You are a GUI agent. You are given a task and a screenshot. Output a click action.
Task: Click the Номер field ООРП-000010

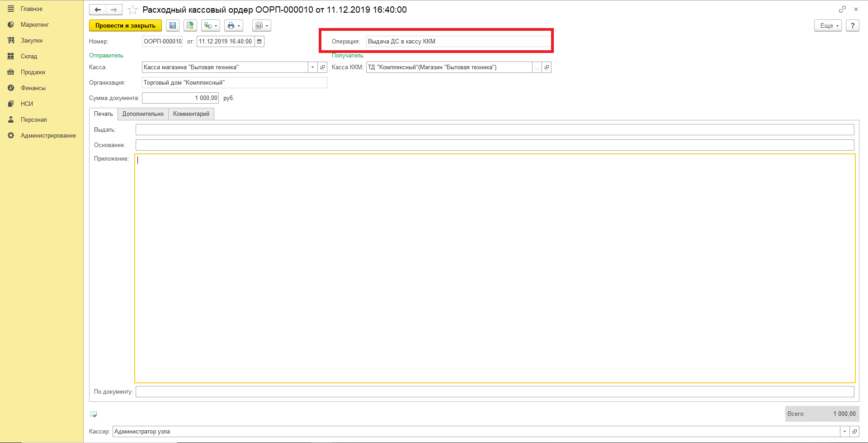pos(162,42)
